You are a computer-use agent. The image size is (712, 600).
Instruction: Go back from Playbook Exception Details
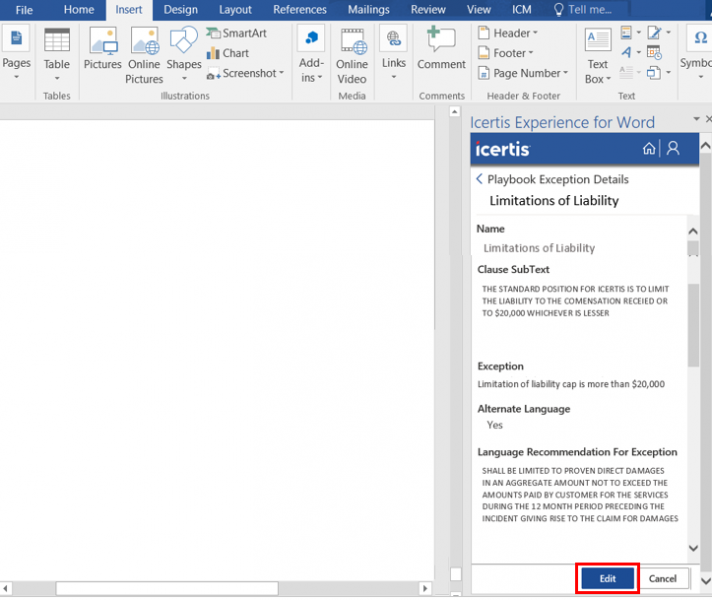pos(479,179)
